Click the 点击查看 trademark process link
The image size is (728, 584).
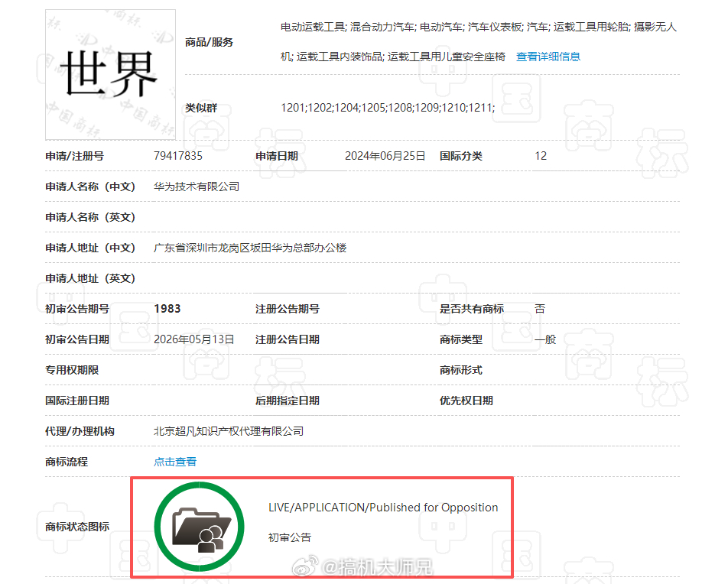point(175,462)
